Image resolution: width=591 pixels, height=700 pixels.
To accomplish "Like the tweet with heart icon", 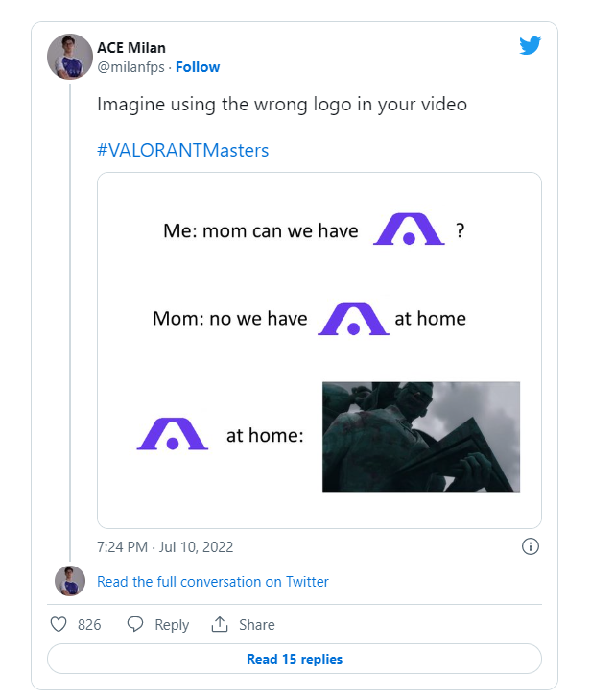I will tap(59, 624).
